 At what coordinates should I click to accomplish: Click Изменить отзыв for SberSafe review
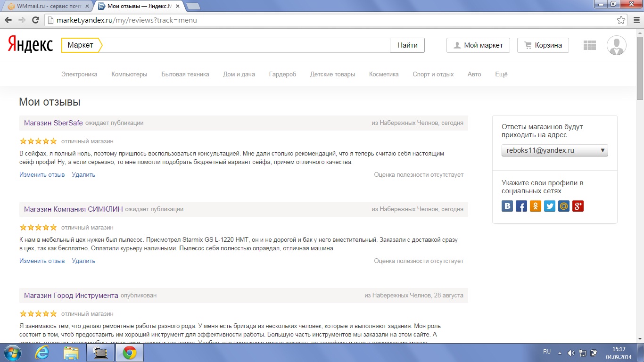[x=42, y=174]
